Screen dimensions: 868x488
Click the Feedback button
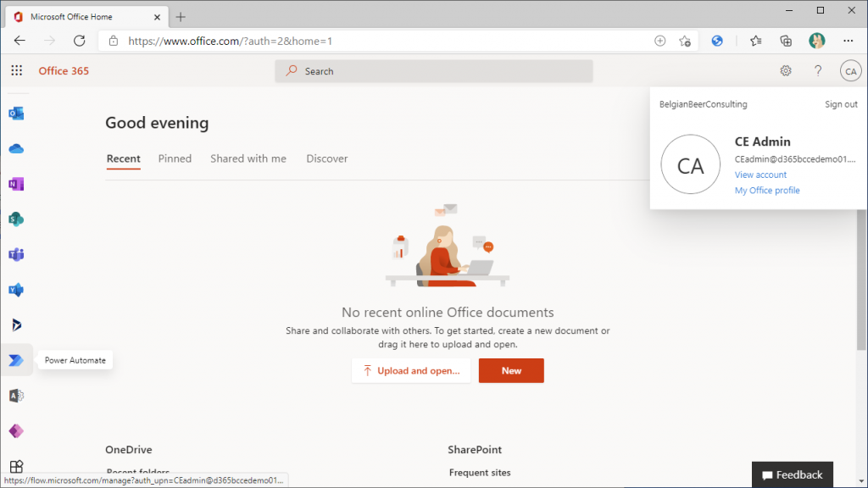pos(793,474)
